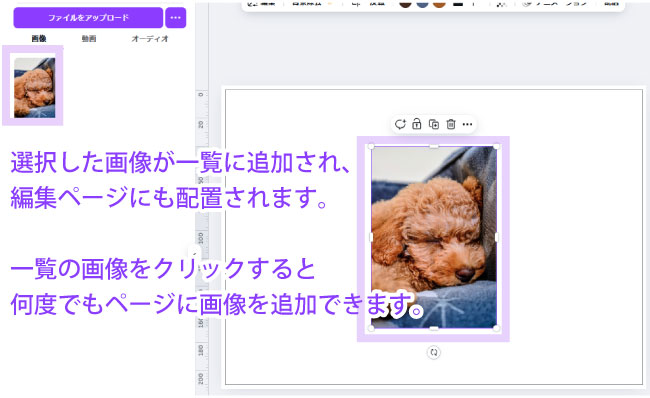Collapse the side panel using the arrow handle

tap(194, 253)
